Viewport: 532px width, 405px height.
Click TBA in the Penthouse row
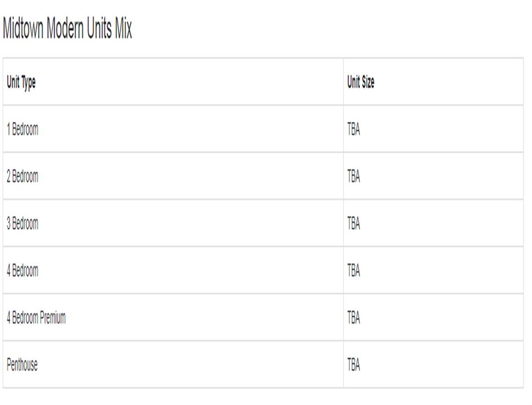click(354, 365)
